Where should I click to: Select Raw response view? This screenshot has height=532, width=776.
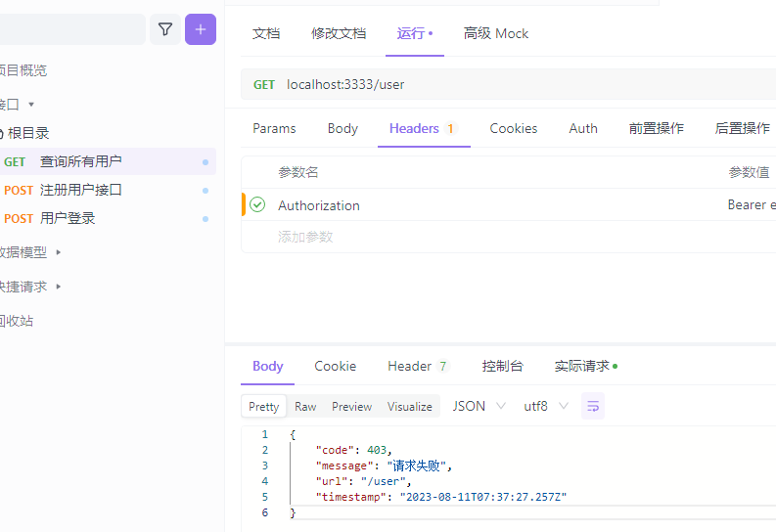coord(305,407)
